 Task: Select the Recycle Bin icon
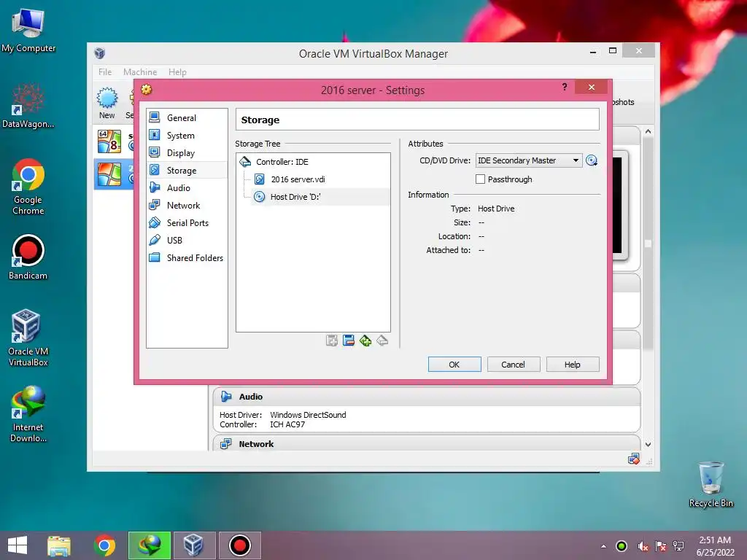tap(711, 485)
